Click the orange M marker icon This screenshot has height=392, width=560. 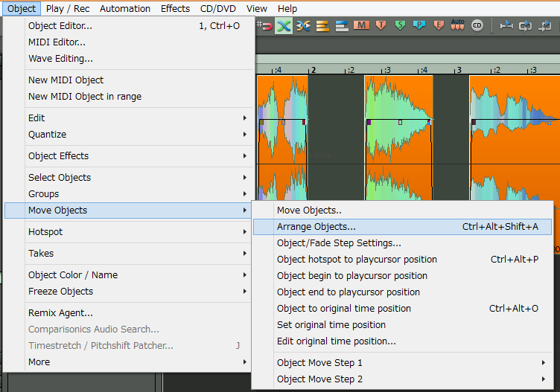pos(361,25)
